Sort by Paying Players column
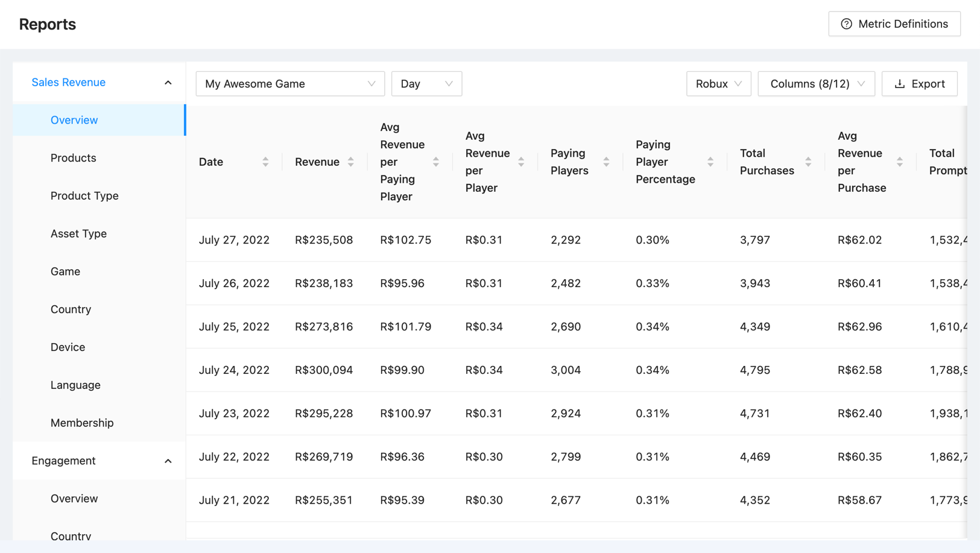 pos(606,162)
